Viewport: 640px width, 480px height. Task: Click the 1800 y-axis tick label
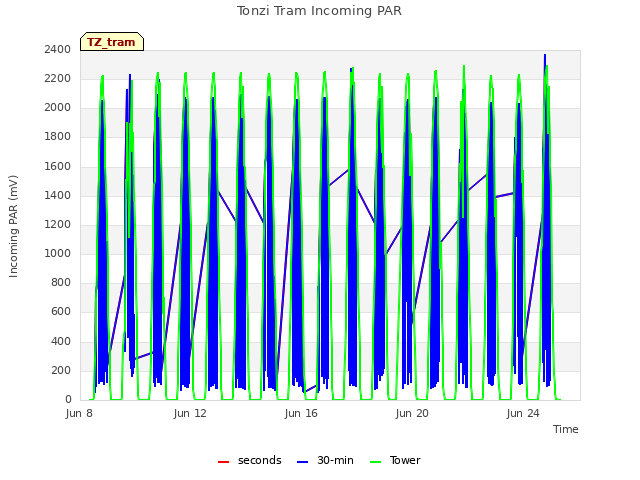pos(58,137)
